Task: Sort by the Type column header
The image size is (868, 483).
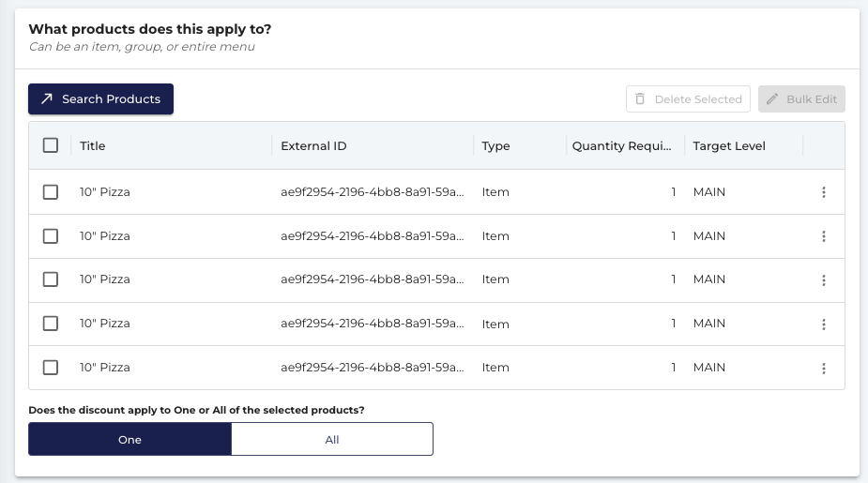Action: (x=495, y=146)
